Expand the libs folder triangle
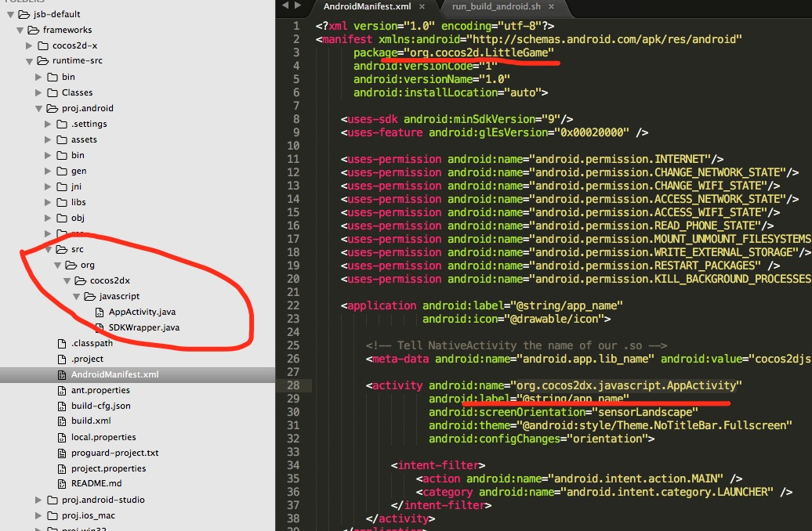Viewport: 812px width, 531px height. pyautogui.click(x=48, y=202)
